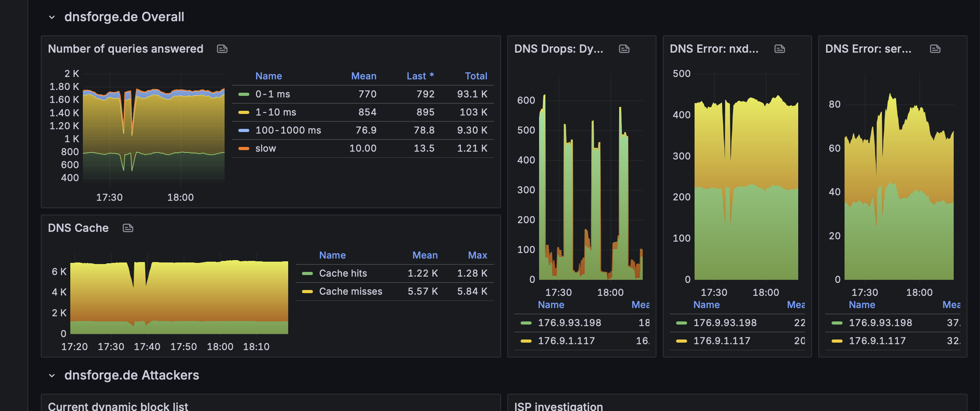Sort DNS Cache legend by Max column
Image resolution: width=980 pixels, height=411 pixels.
coord(477,255)
